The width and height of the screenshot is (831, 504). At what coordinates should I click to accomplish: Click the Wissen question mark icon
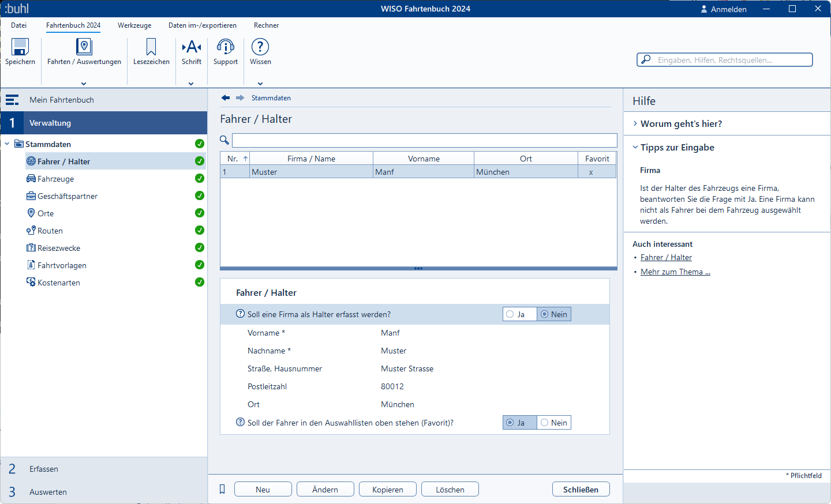(x=260, y=47)
